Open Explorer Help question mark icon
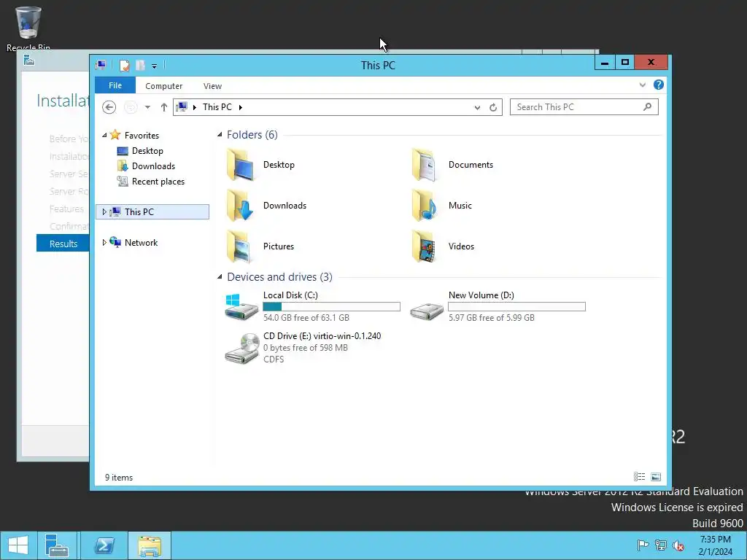The width and height of the screenshot is (747, 560). (x=659, y=85)
